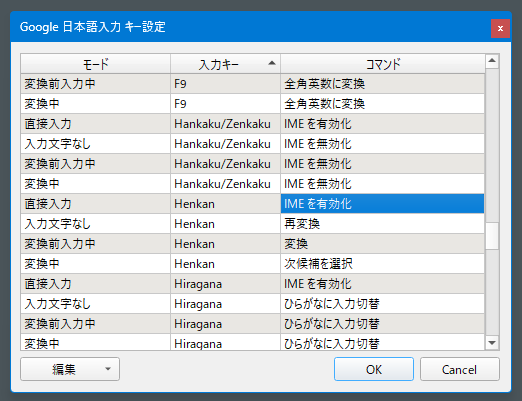Cancel the key settings dialog
The image size is (522, 401).
click(460, 369)
